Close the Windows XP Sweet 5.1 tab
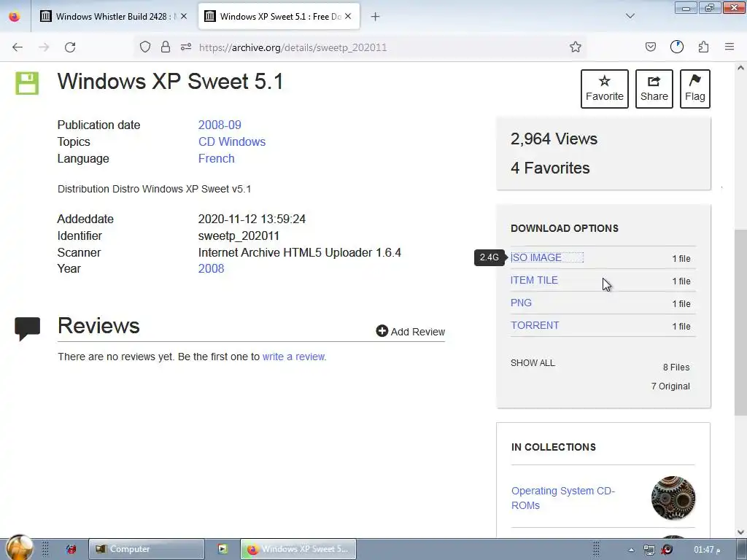The image size is (747, 560). pyautogui.click(x=348, y=16)
